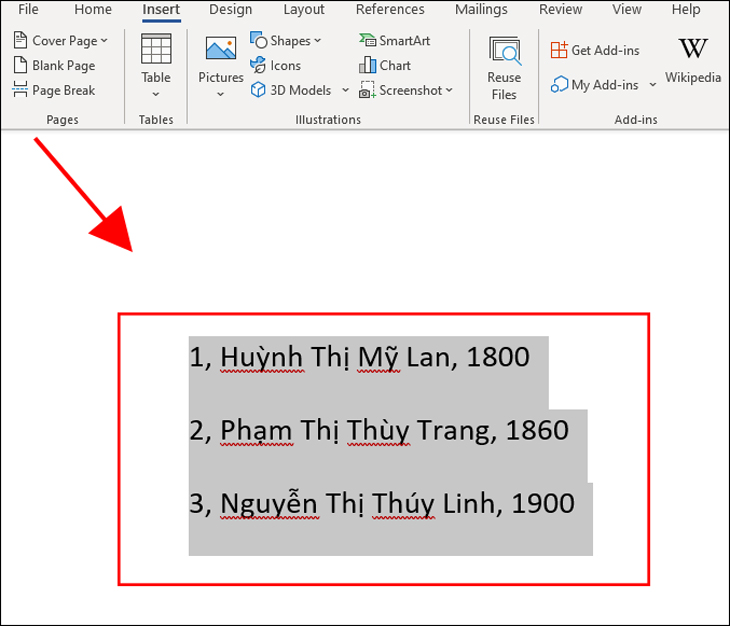The height and width of the screenshot is (626, 730).
Task: Click the My Add-ins icon
Action: click(559, 85)
